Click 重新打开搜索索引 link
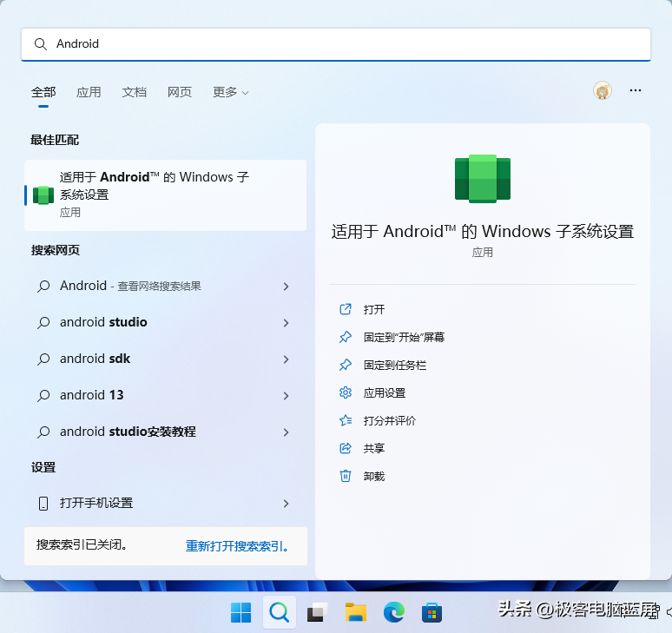Image resolution: width=672 pixels, height=633 pixels. [x=237, y=546]
